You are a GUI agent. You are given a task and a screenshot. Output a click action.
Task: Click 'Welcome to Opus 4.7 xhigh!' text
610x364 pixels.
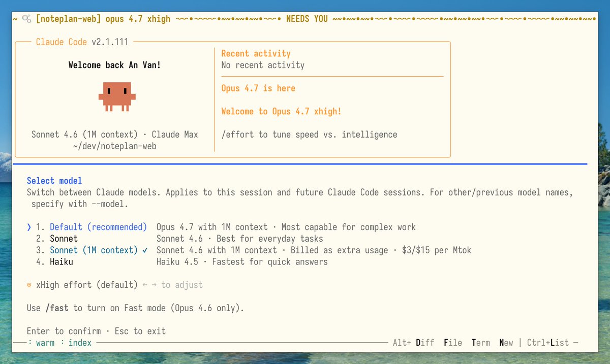[282, 111]
